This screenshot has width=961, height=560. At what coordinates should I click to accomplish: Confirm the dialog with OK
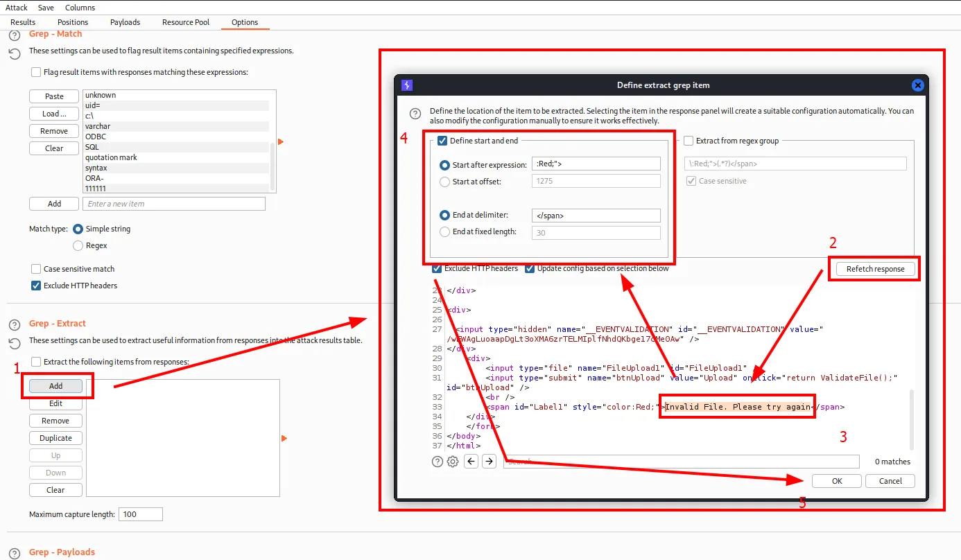(x=837, y=481)
